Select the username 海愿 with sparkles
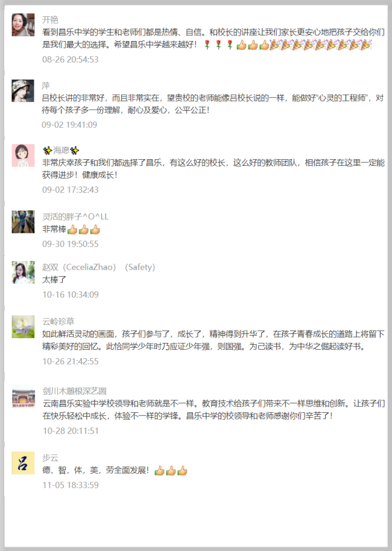 61,150
